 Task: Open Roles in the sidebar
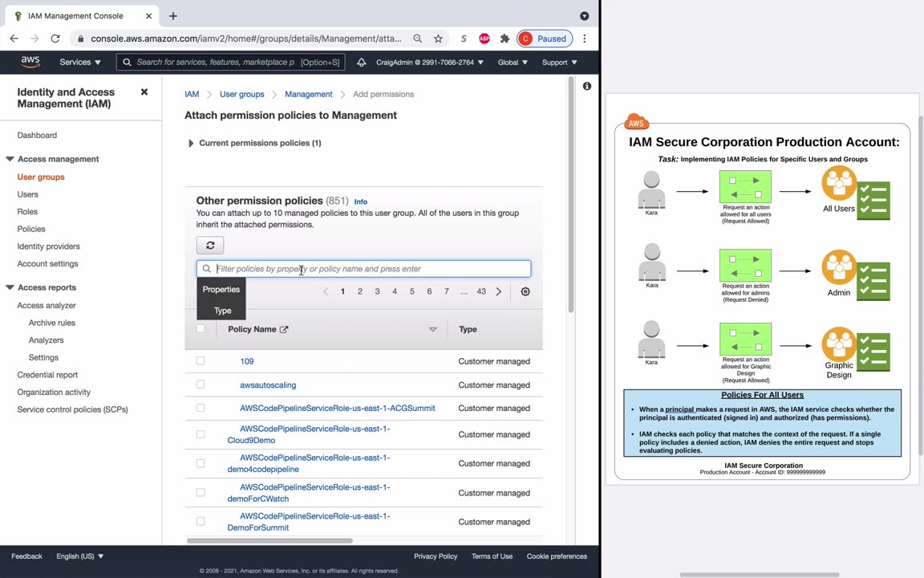(x=27, y=212)
